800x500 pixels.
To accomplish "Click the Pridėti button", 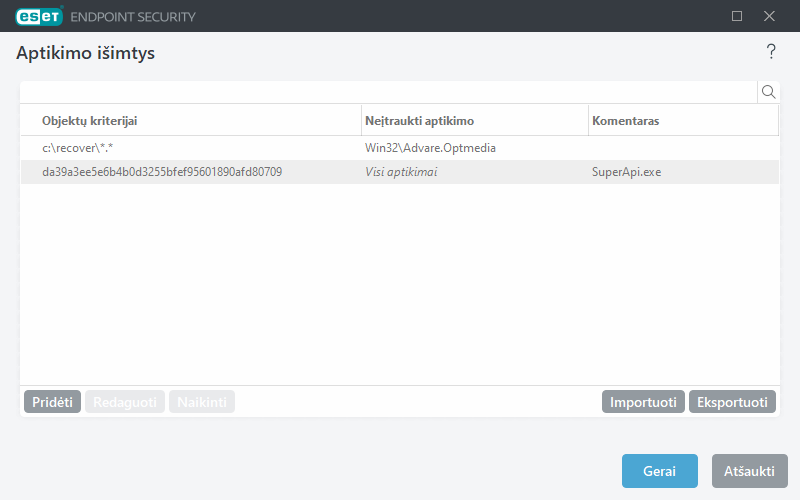I will coord(53,402).
